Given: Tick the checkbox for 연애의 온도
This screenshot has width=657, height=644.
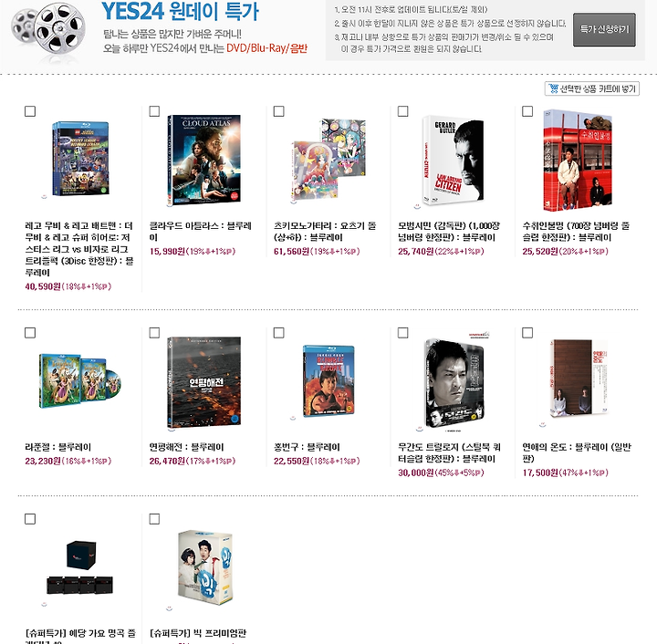Looking at the screenshot, I should coord(527,332).
